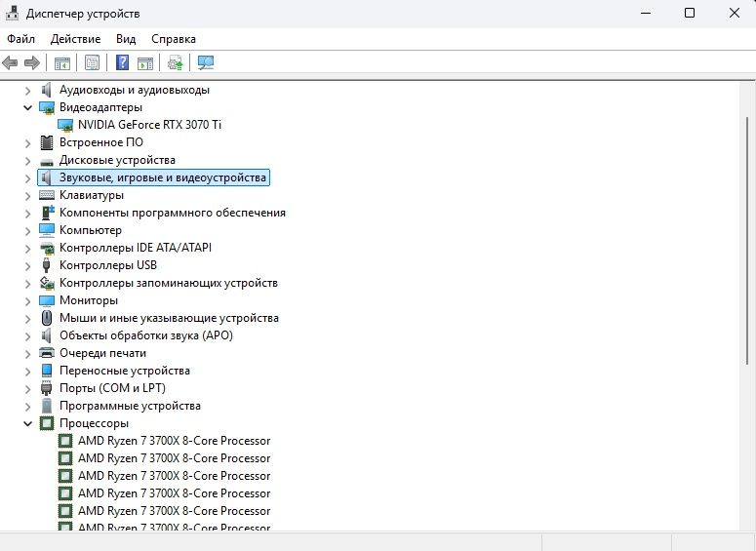Select the Мониторы label
This screenshot has height=551, width=756.
tap(88, 300)
